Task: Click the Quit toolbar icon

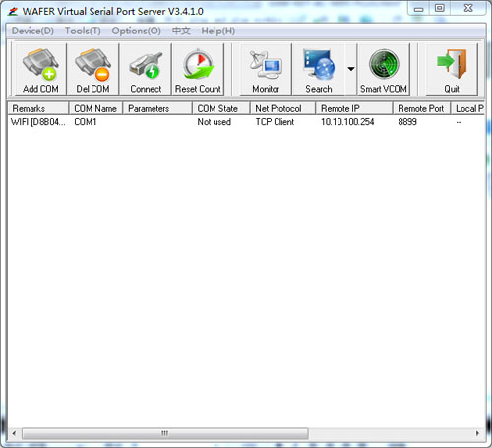Action: (x=452, y=69)
